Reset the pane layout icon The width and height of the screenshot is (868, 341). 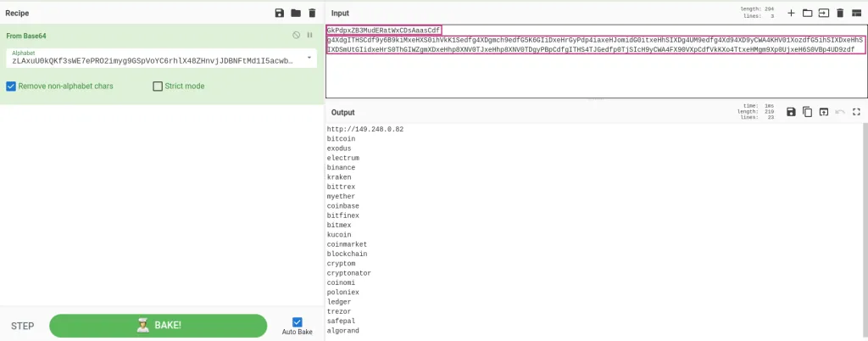(856, 13)
